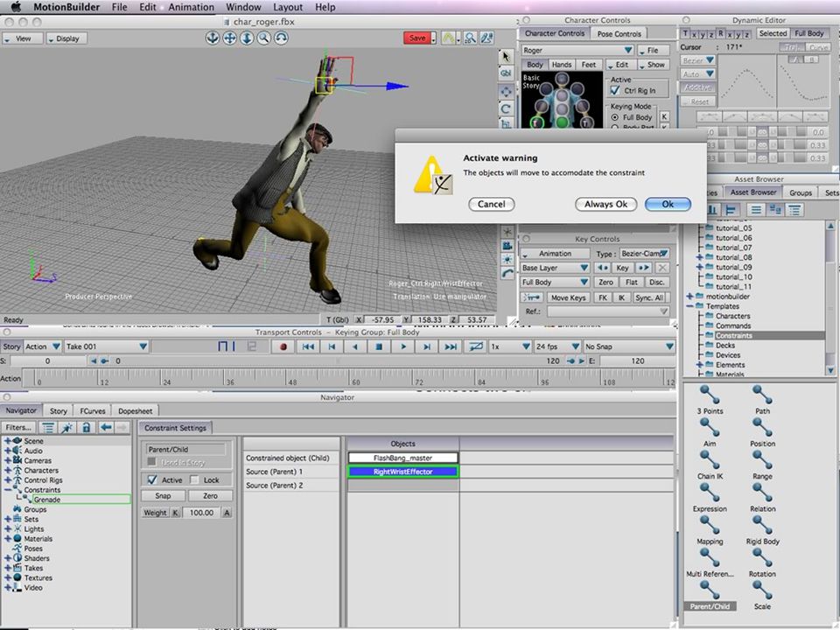This screenshot has width=840, height=630.
Task: Expand the Characters node in Navigator
Action: pos(8,471)
